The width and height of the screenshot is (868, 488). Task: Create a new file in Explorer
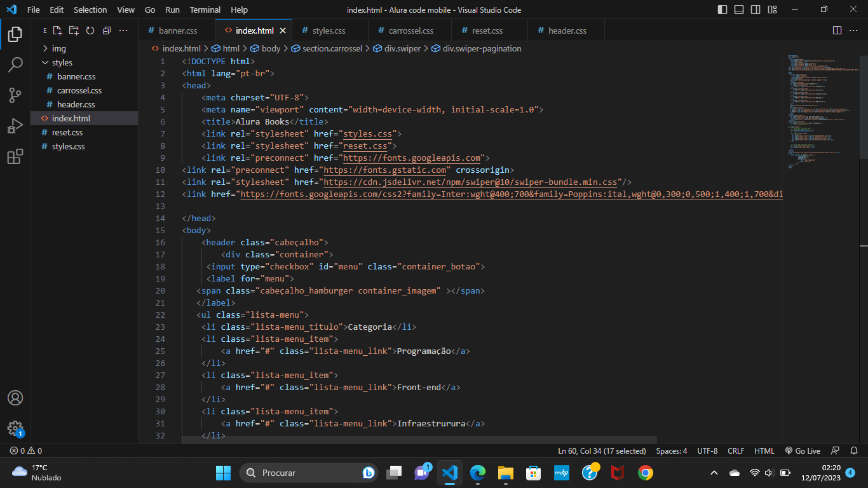point(57,30)
